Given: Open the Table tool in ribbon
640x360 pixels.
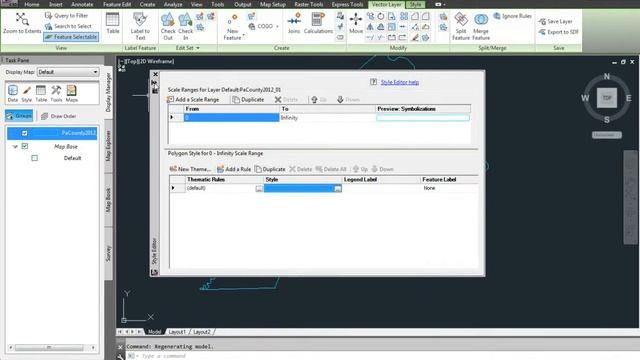Looking at the screenshot, I should pos(112,23).
